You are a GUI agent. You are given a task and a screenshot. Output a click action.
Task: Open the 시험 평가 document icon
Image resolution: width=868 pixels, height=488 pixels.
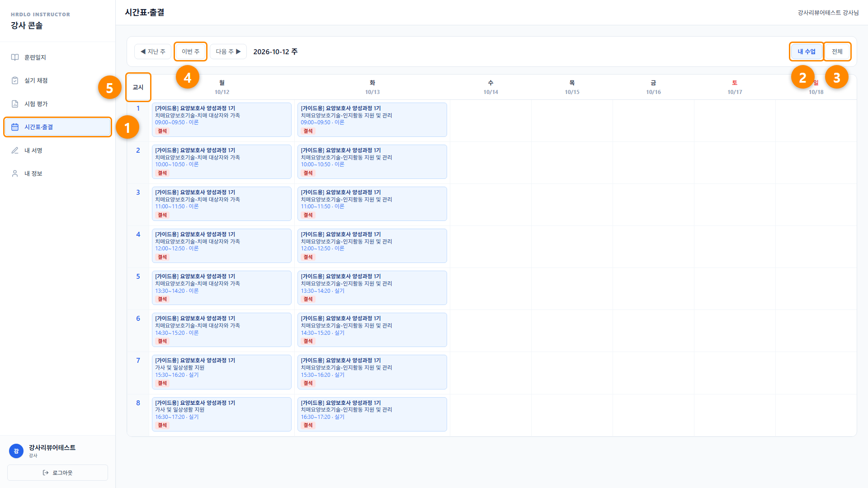(x=15, y=104)
